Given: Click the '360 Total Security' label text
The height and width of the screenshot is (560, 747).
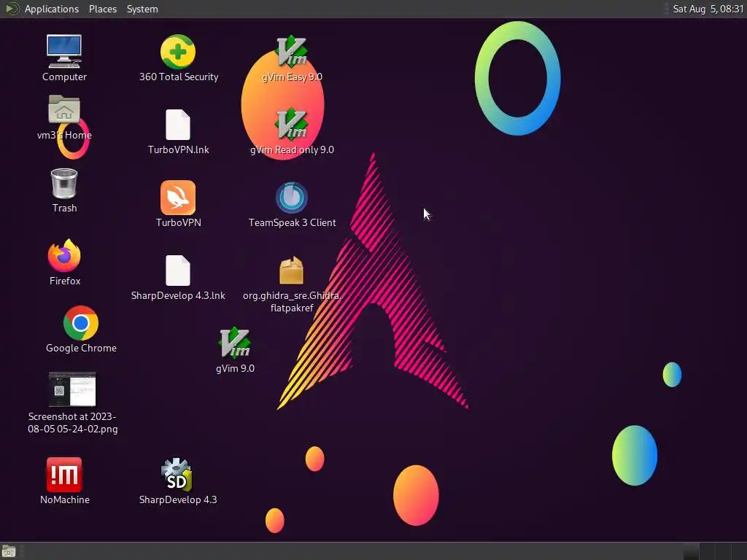Looking at the screenshot, I should [x=179, y=77].
